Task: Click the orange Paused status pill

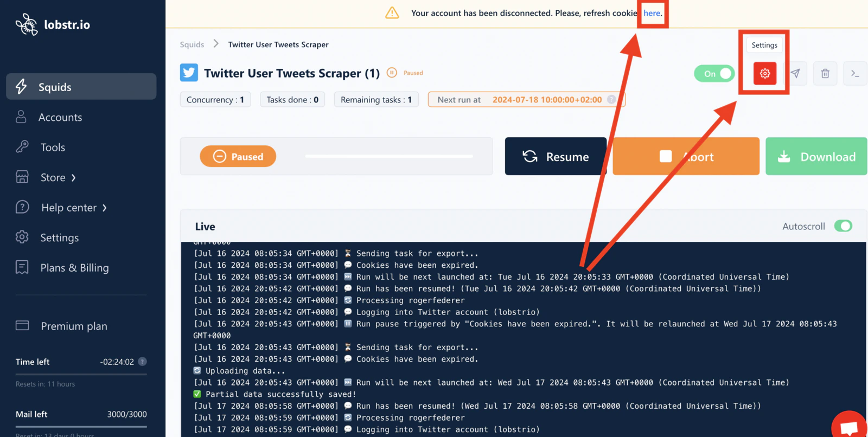Action: pos(238,156)
